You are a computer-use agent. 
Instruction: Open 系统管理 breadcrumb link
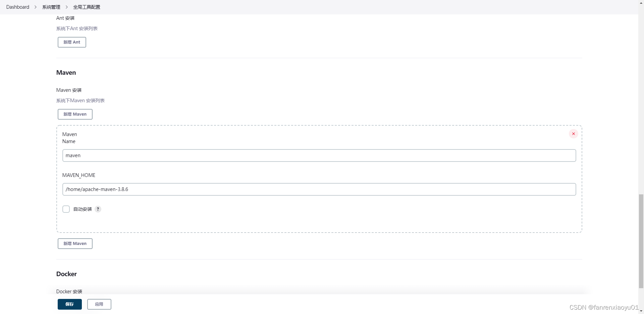click(x=51, y=7)
